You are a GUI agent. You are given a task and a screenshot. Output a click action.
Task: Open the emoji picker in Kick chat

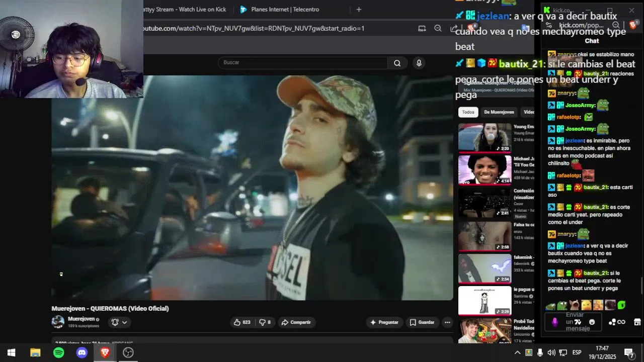(x=592, y=322)
